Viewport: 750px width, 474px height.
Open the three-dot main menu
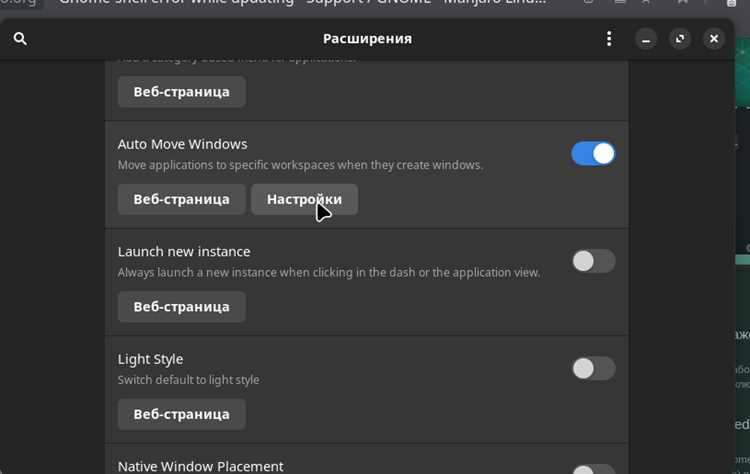[x=609, y=39]
